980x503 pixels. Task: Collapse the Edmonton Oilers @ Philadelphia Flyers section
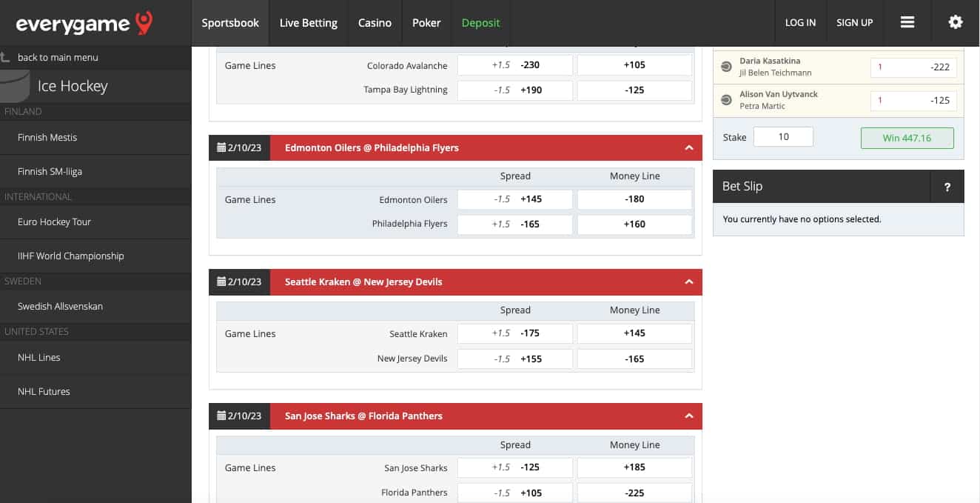coord(689,147)
